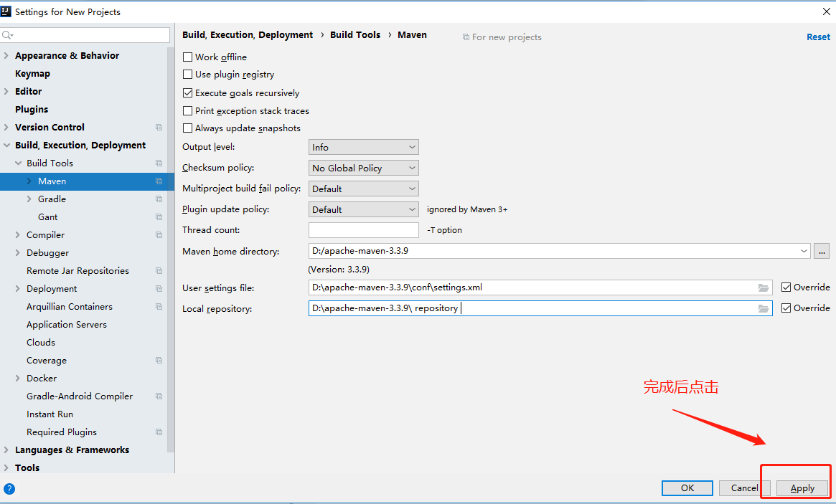
Task: Click the Apply button
Action: coord(802,488)
